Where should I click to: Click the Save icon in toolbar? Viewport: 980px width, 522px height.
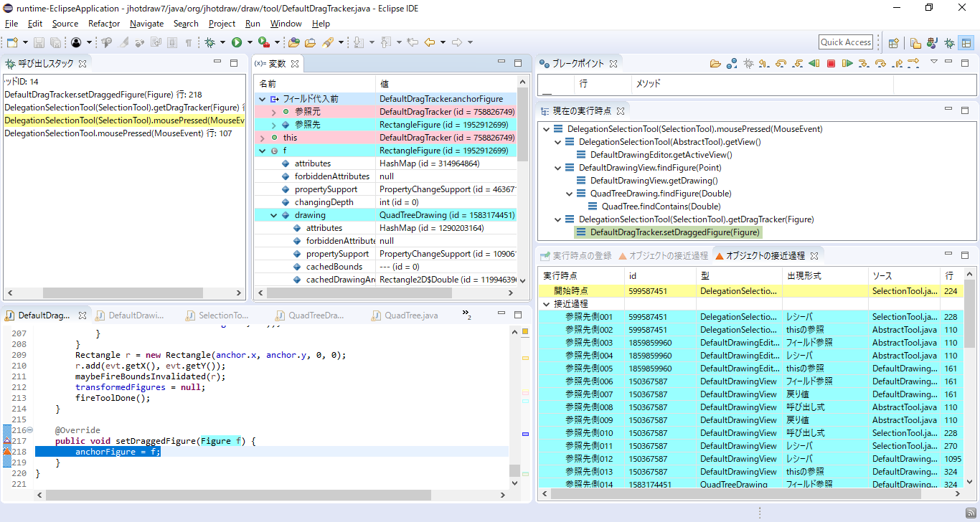pos(39,43)
